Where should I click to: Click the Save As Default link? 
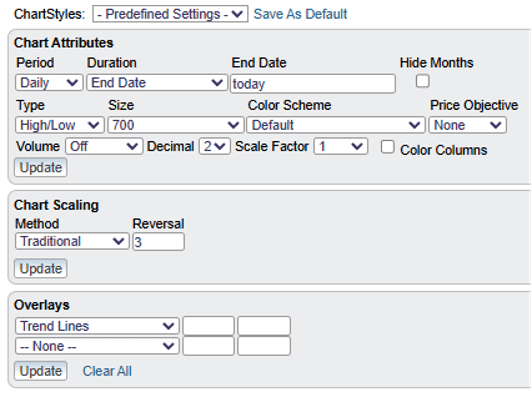point(300,14)
